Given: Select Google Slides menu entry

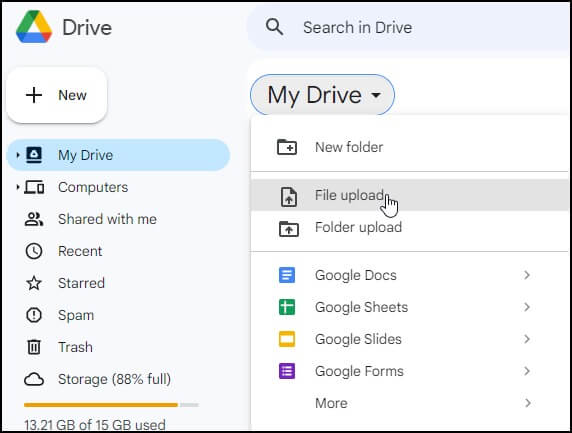Looking at the screenshot, I should [x=410, y=339].
